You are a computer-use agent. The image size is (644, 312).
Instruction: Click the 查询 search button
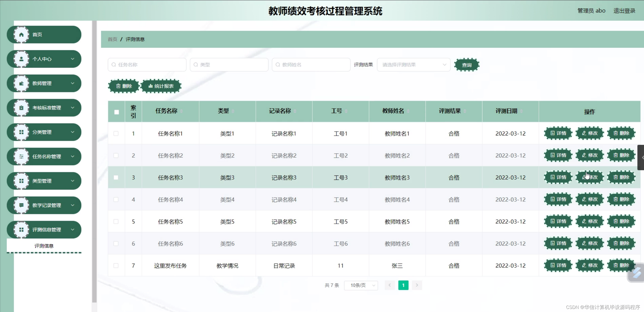click(x=466, y=65)
